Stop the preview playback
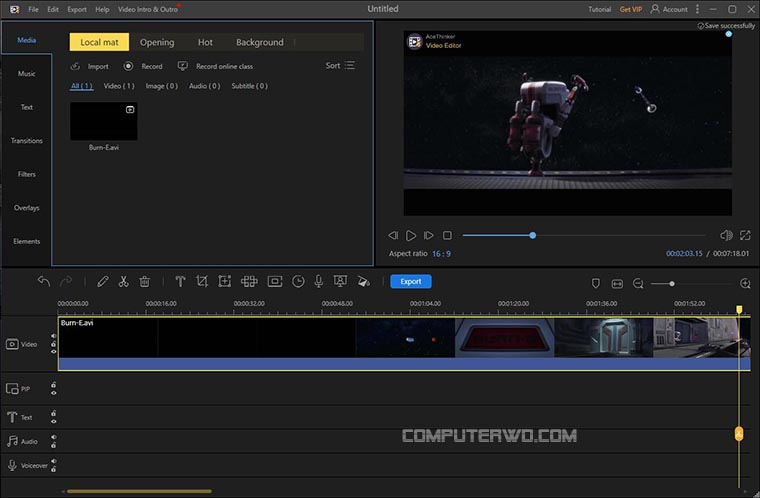 (x=447, y=235)
